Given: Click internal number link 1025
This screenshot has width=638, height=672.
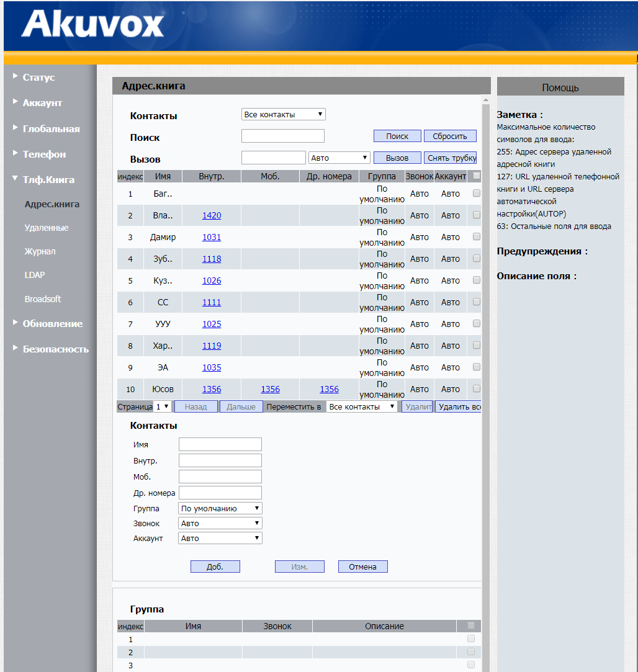Looking at the screenshot, I should coord(212,324).
